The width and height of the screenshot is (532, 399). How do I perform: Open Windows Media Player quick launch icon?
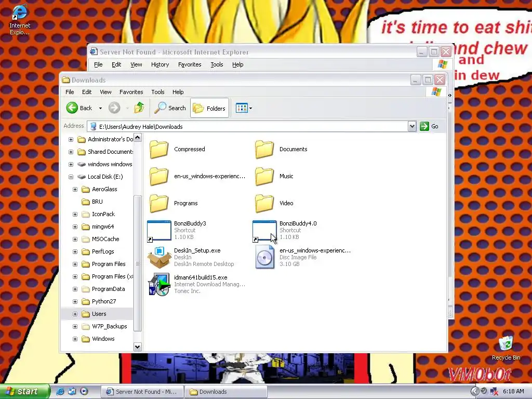[84, 391]
